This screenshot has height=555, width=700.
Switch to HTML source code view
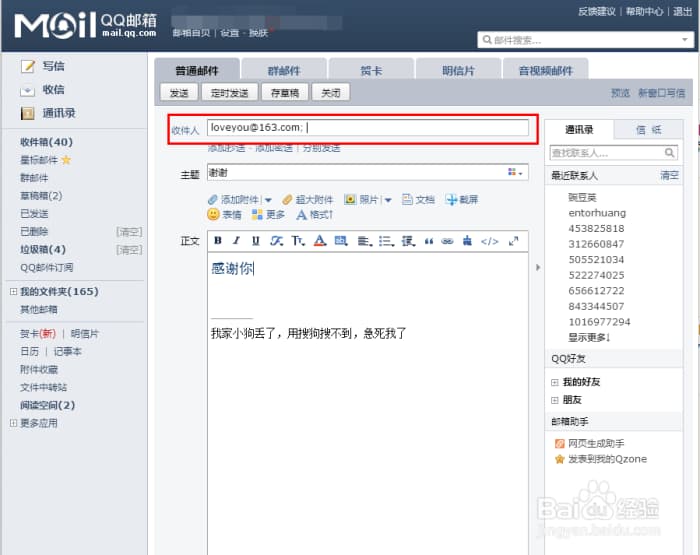(x=489, y=241)
